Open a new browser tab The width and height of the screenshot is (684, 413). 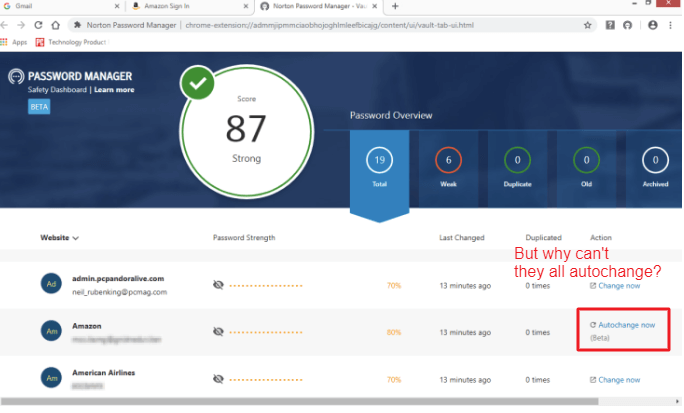pos(395,6)
